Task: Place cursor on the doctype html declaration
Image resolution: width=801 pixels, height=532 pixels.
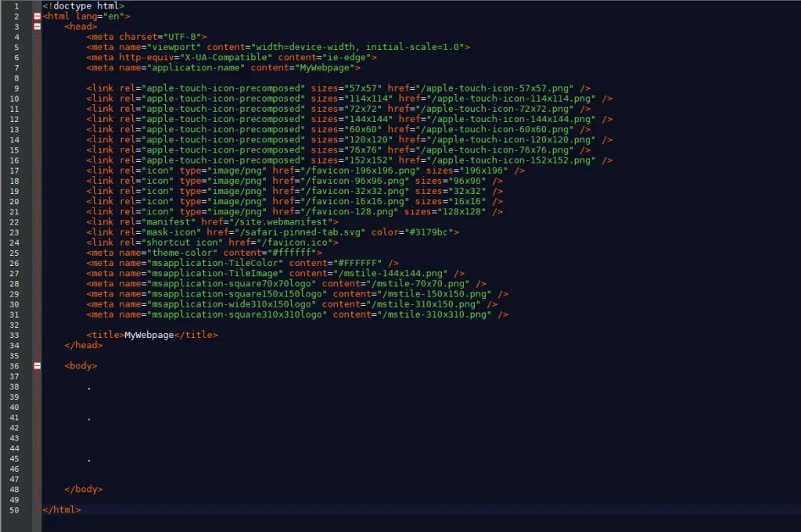Action: (83, 5)
